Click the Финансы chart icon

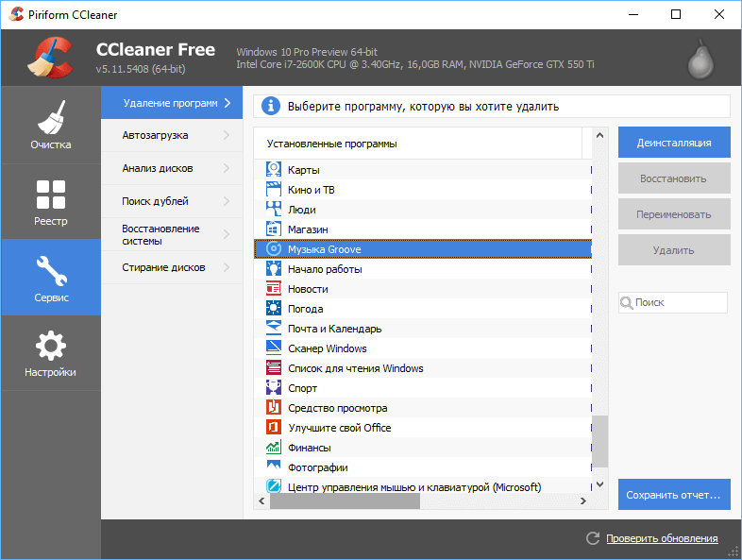point(274,448)
